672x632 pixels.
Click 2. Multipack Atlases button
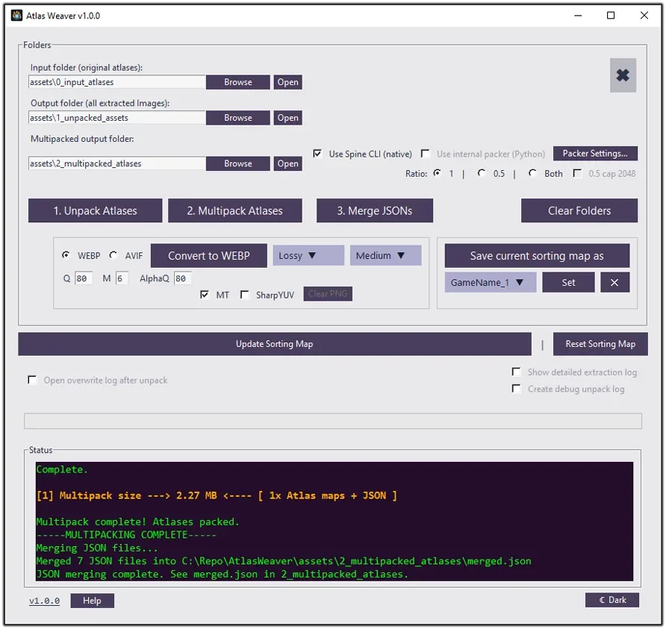(x=237, y=212)
